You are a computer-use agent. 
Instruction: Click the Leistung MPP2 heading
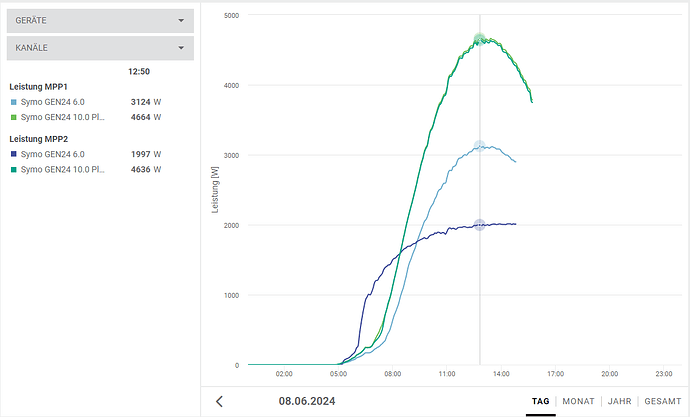click(39, 139)
